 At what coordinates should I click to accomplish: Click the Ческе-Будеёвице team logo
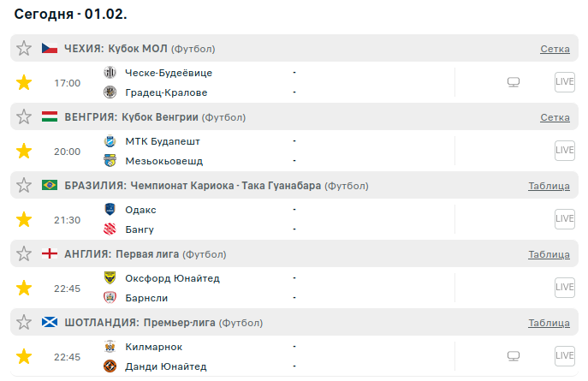(x=110, y=73)
